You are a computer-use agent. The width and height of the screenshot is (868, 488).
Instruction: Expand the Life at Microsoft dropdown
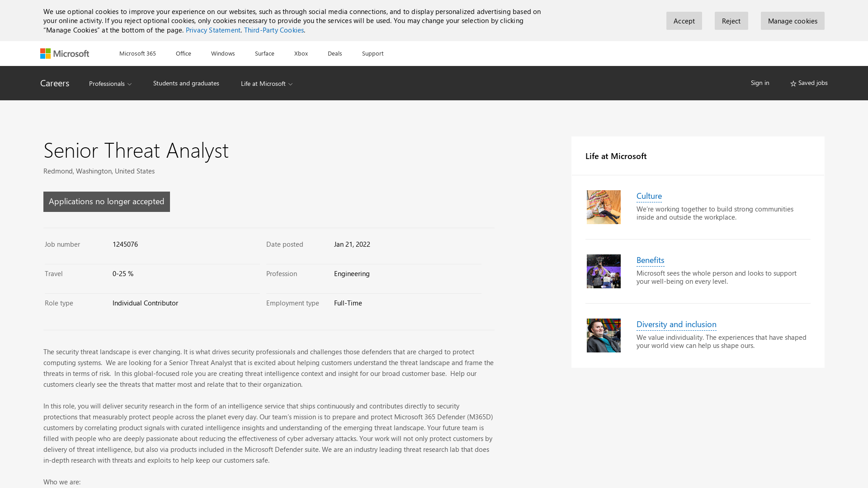tap(267, 84)
